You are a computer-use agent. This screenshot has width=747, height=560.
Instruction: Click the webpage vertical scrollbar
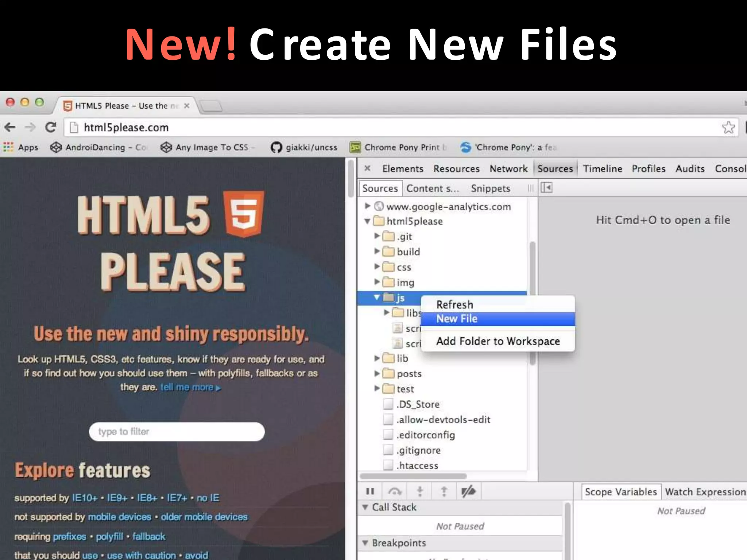(351, 179)
